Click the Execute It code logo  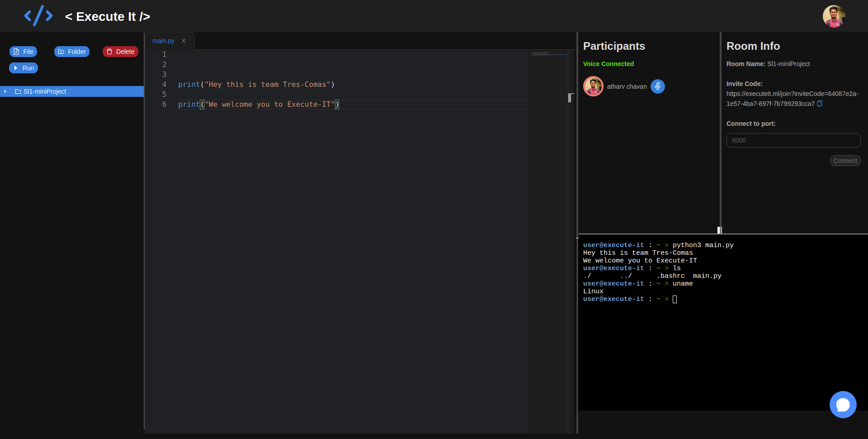38,16
